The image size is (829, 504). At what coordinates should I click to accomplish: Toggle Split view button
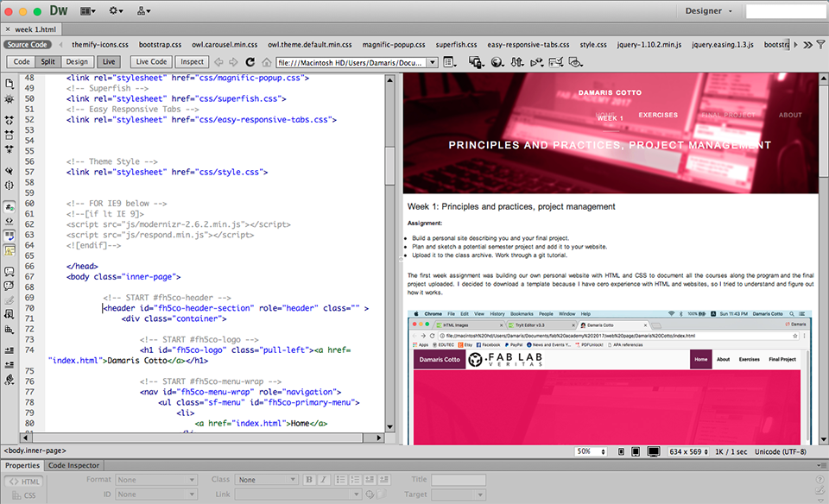coord(47,62)
